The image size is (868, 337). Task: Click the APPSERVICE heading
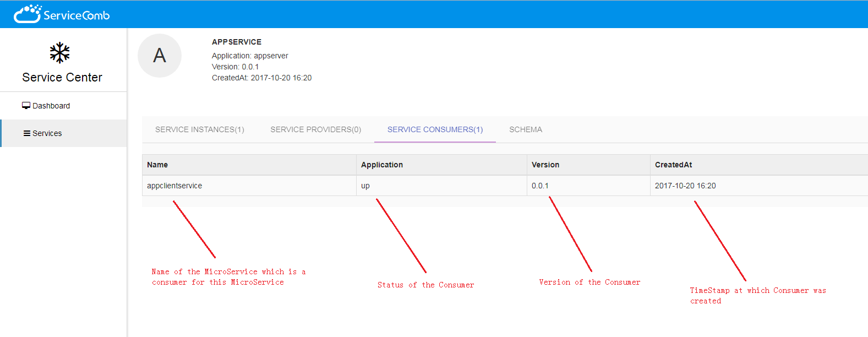click(237, 42)
